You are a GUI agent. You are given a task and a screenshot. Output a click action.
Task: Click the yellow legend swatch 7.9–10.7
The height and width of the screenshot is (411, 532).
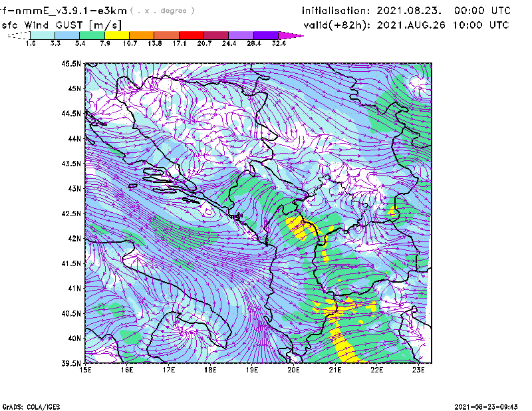click(x=117, y=35)
